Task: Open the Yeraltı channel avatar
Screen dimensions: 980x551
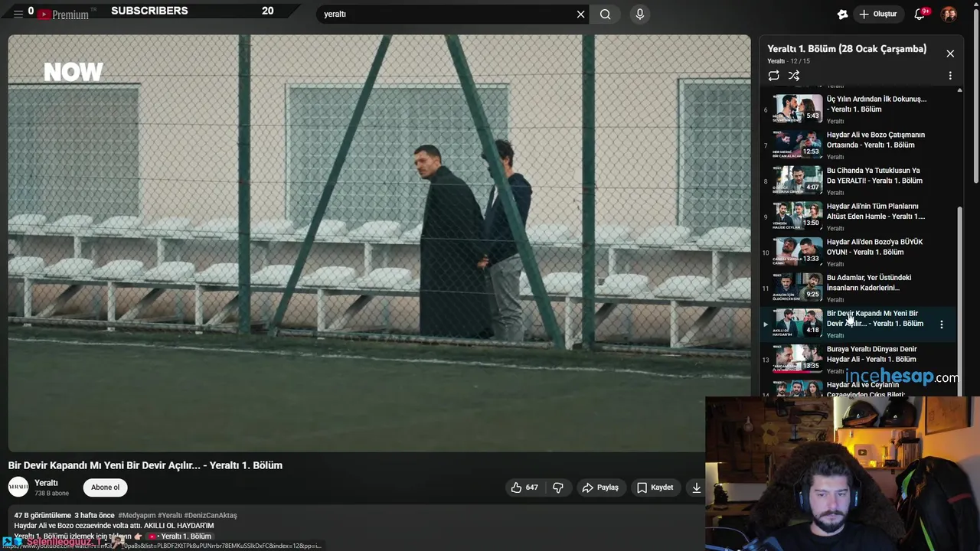Action: (18, 487)
